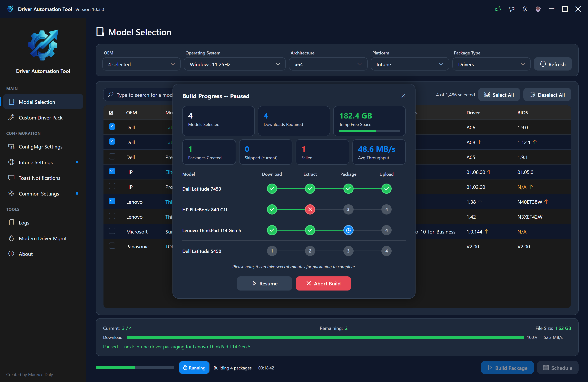588x382 pixels.
Task: Click the Refresh button
Action: pos(553,64)
